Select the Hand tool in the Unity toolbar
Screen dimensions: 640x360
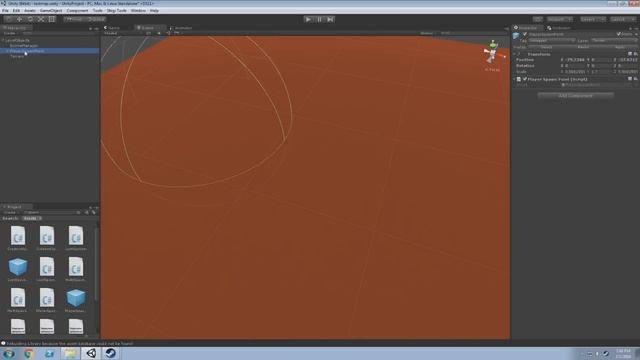(x=9, y=19)
